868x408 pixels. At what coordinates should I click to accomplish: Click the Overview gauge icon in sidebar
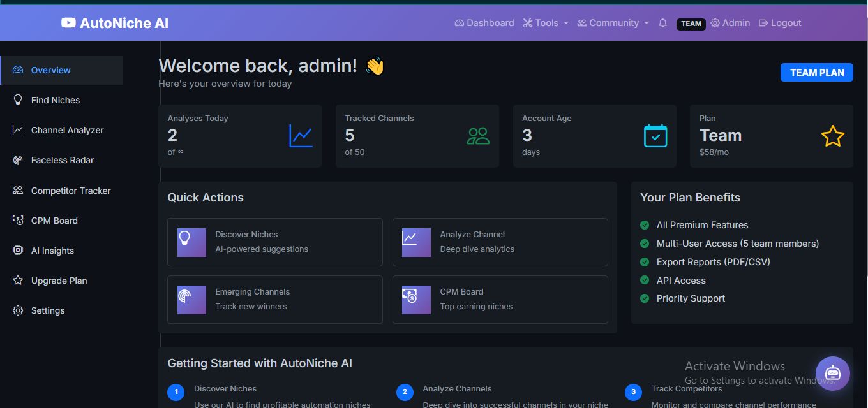point(18,70)
